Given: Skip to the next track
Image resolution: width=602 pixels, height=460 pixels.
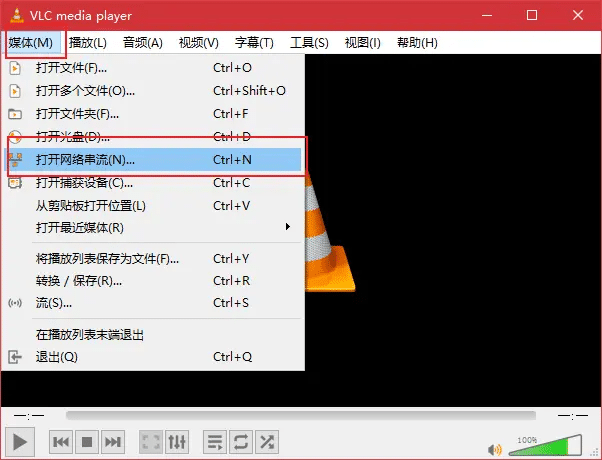Looking at the screenshot, I should [x=113, y=442].
